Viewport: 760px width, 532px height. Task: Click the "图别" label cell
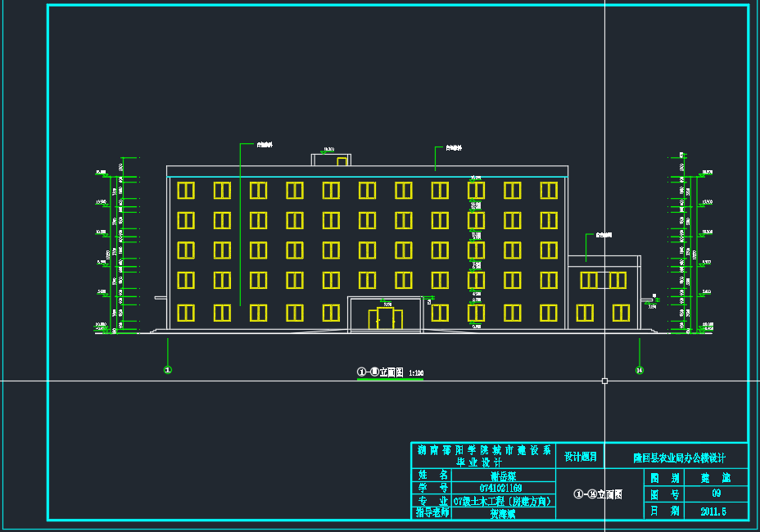(x=664, y=478)
